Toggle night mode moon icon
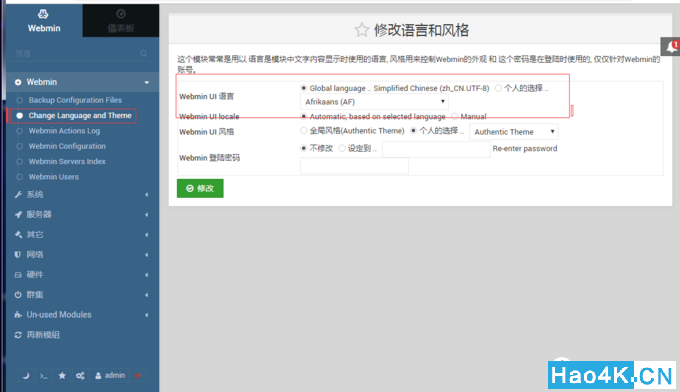This screenshot has width=680, height=392. (x=26, y=376)
